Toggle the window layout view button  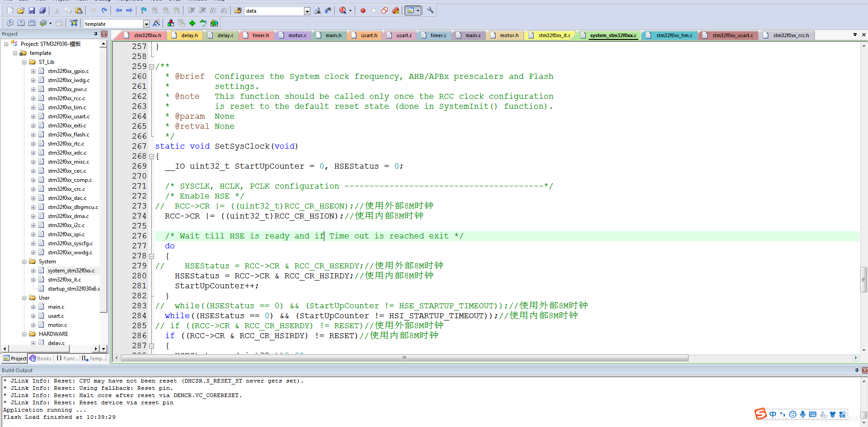[410, 10]
